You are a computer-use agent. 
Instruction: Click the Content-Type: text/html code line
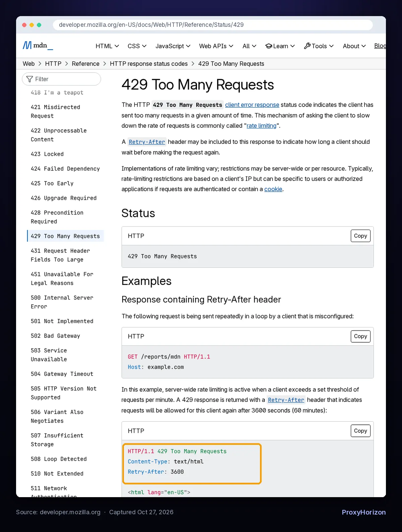click(x=165, y=462)
